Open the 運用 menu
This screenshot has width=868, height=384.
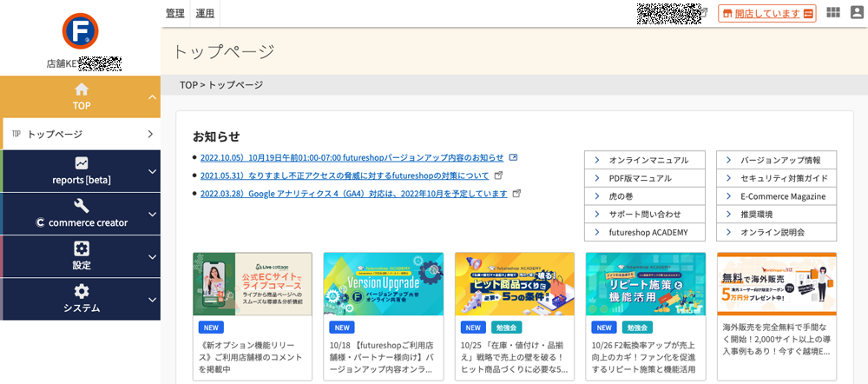click(205, 13)
